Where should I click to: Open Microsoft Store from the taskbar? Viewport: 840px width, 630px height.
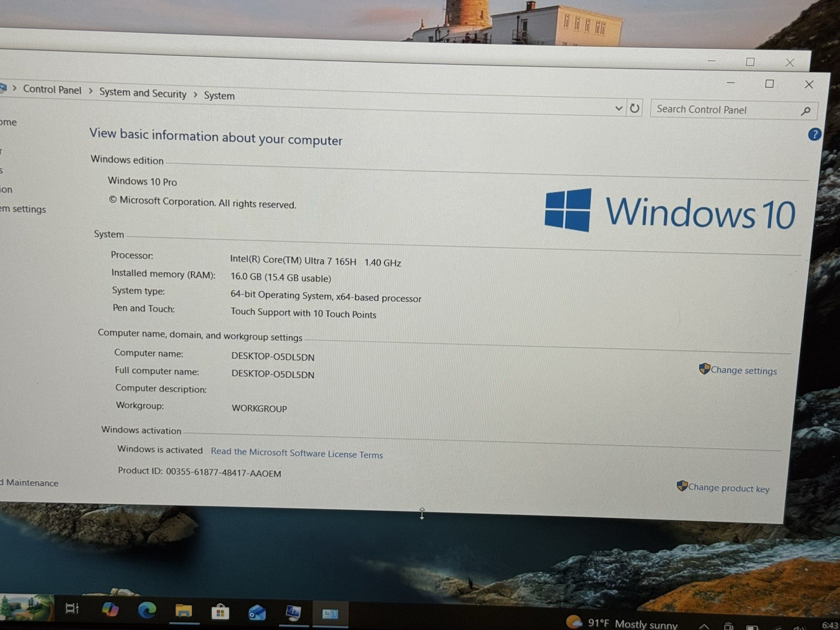pos(220,612)
